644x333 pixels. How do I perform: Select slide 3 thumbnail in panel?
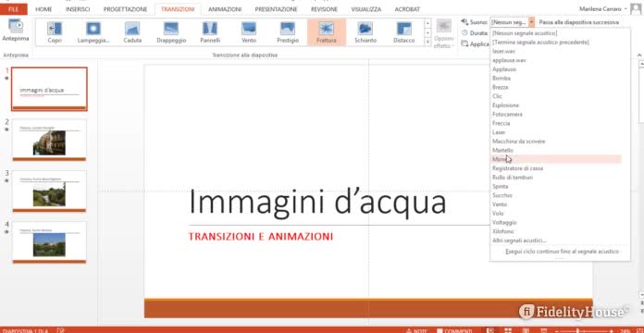[49, 191]
